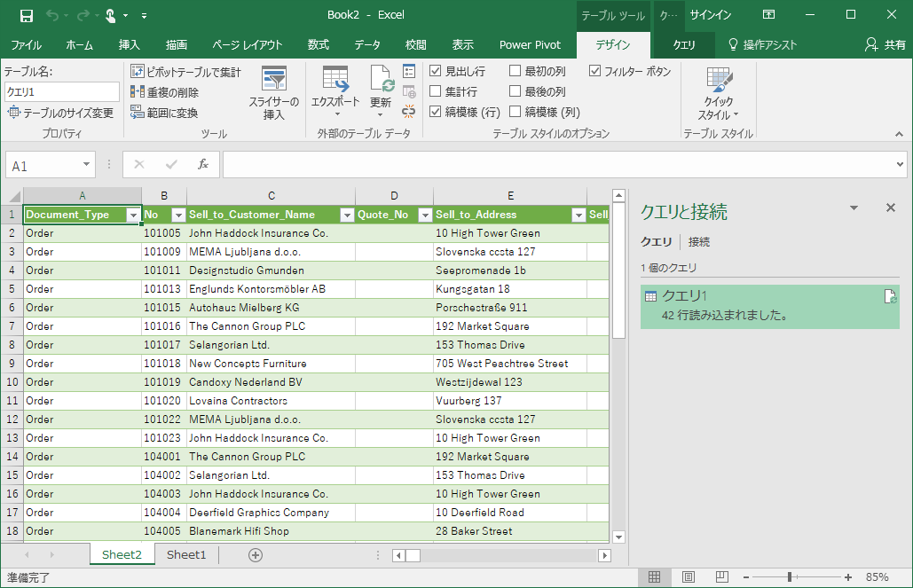
Task: Open the Queries pane options dropdown
Action: click(854, 208)
